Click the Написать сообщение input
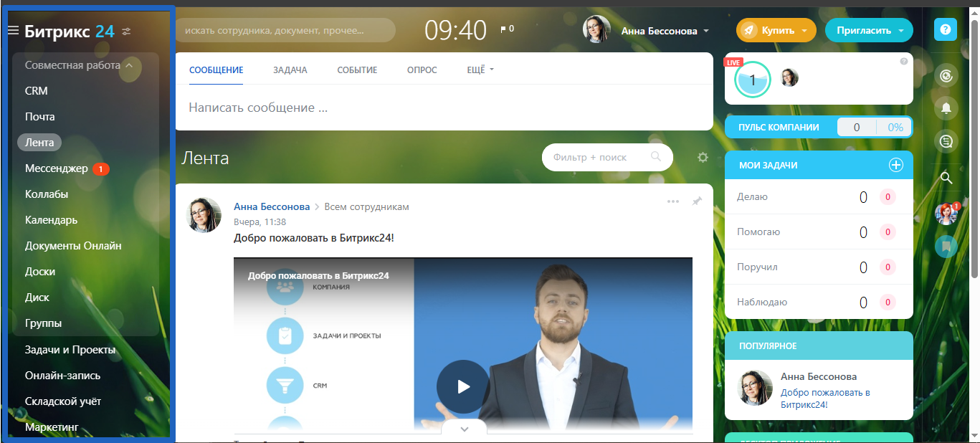Viewport: 980px width, 443px height. pos(444,108)
